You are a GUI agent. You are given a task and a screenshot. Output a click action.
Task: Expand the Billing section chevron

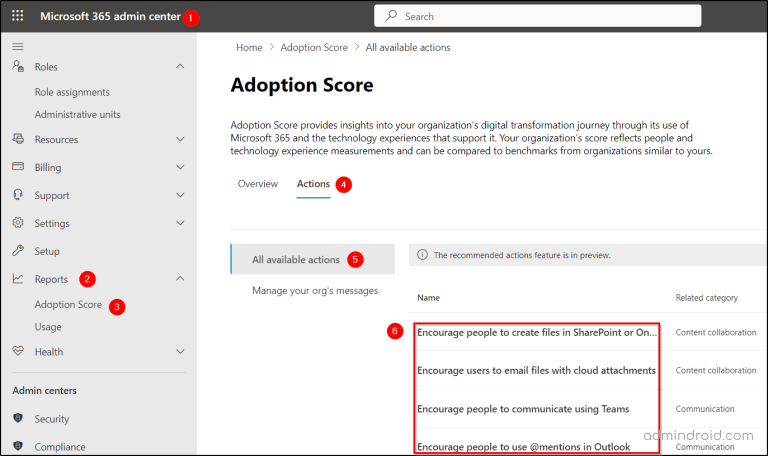[x=180, y=167]
